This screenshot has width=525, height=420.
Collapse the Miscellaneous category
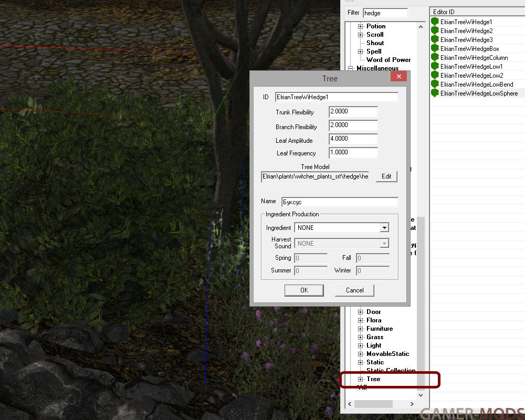tap(351, 68)
